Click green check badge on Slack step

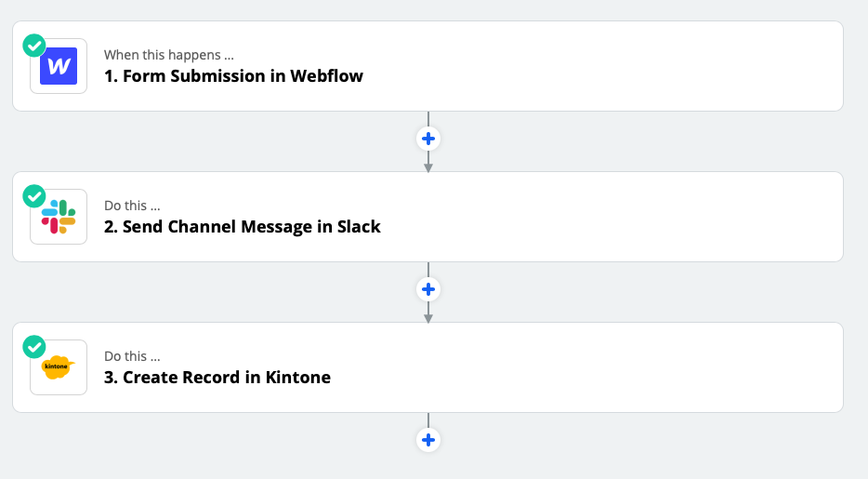point(34,195)
